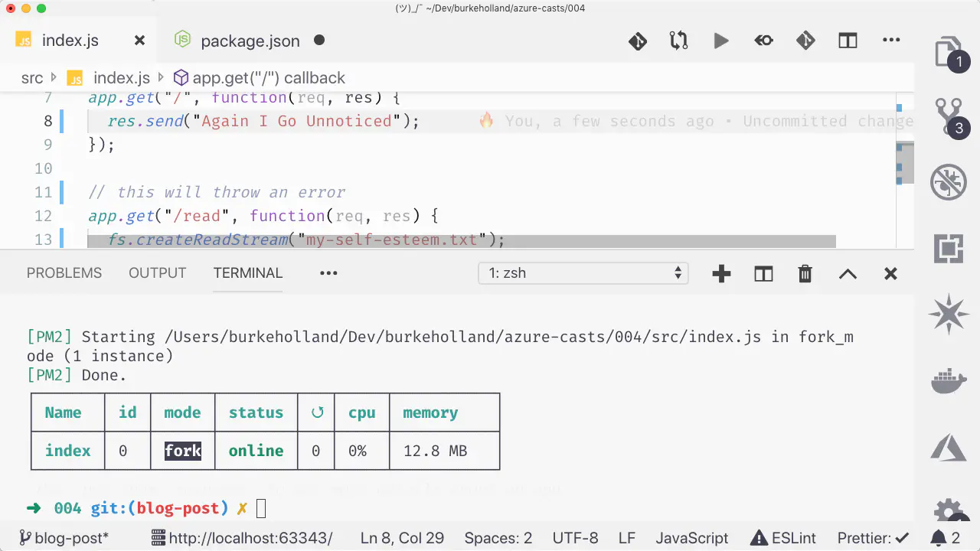Click the highlighted fork cell in PM2 table
Viewport: 980px width, 551px height.
[183, 451]
